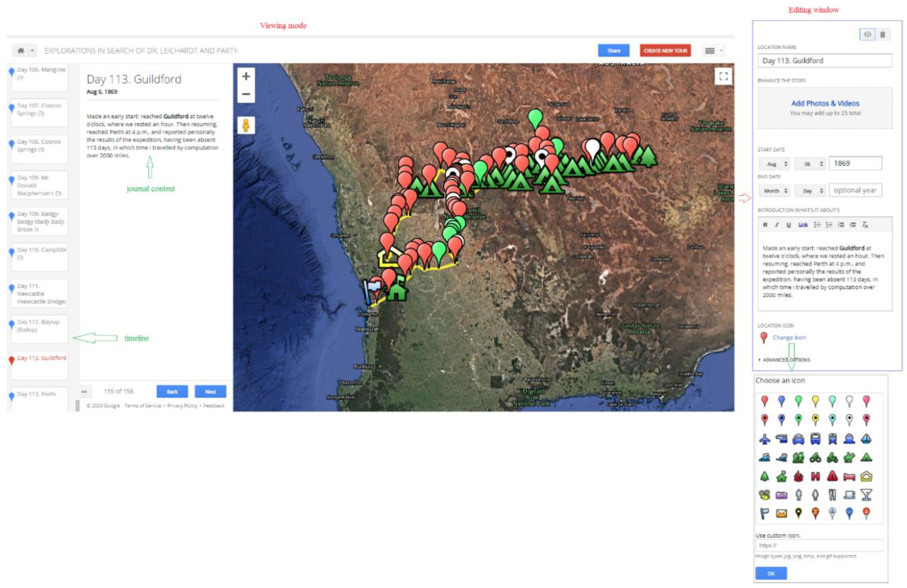The image size is (907, 588).
Task: Select the airplane icon in icon chooser
Action: coord(765,439)
